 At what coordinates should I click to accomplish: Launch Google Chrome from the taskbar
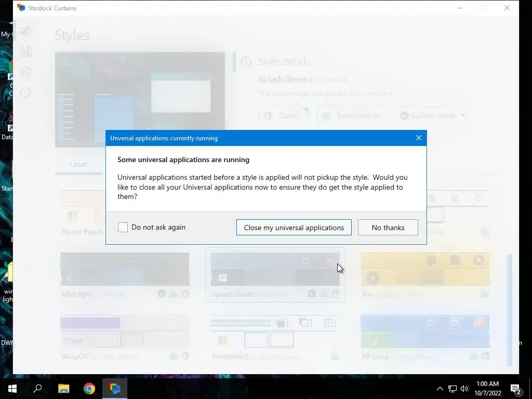point(89,389)
